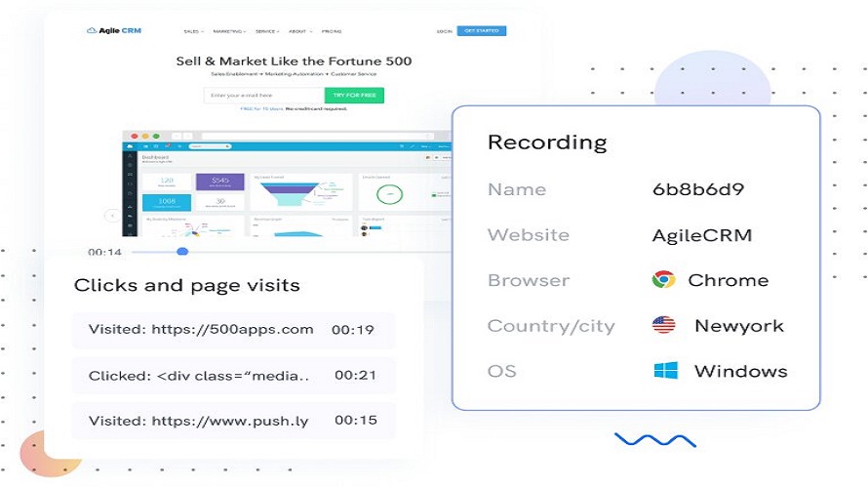Select the Visited www.push.ly entry

click(x=234, y=421)
